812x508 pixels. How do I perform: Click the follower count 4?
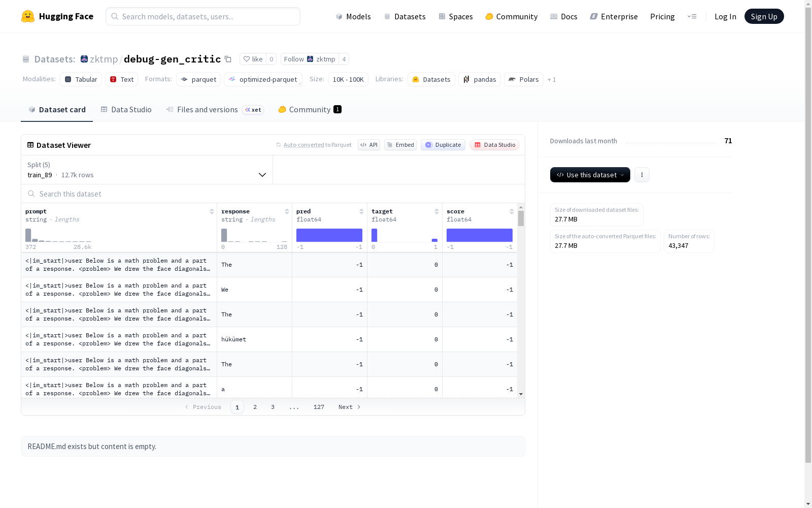point(344,59)
